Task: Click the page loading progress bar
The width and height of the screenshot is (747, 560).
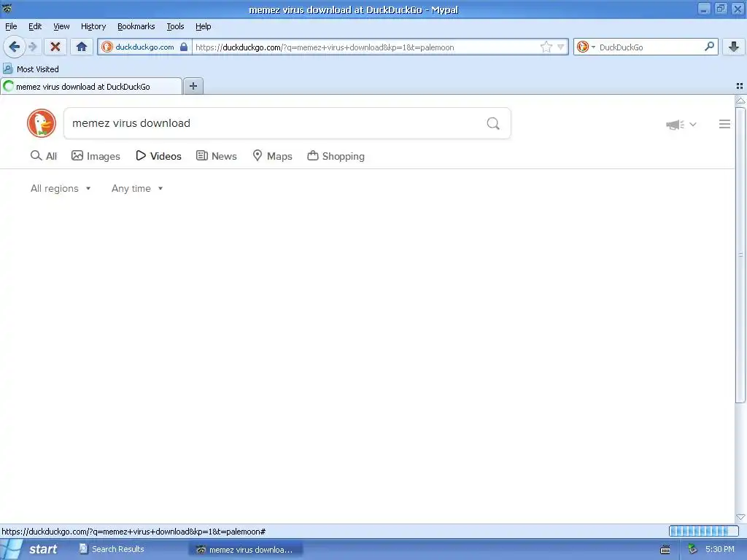Action: (703, 531)
